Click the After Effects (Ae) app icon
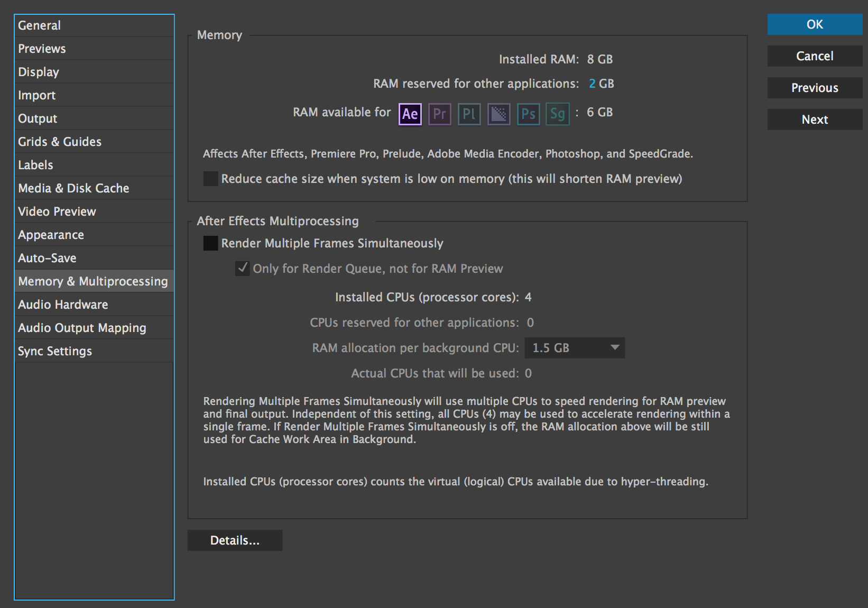This screenshot has width=868, height=608. pyautogui.click(x=410, y=114)
